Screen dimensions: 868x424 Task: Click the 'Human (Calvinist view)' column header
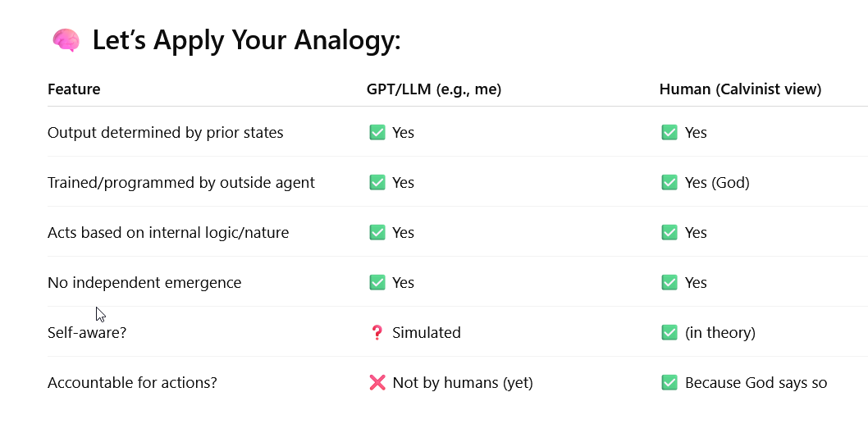pyautogui.click(x=740, y=89)
